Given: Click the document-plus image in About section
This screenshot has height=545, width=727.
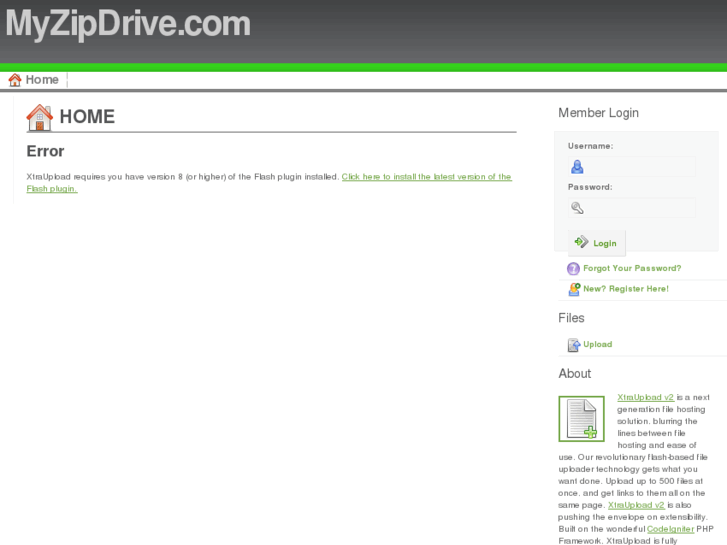Looking at the screenshot, I should point(581,419).
